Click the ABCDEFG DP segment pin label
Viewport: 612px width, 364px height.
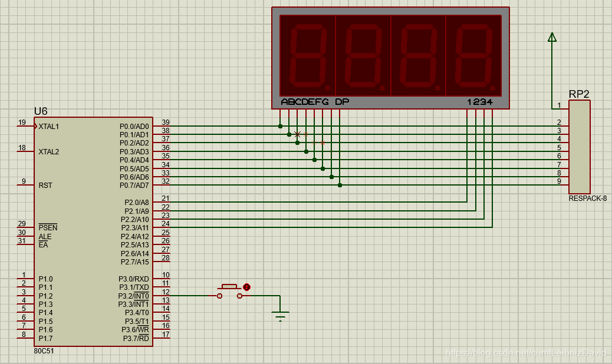click(x=315, y=102)
